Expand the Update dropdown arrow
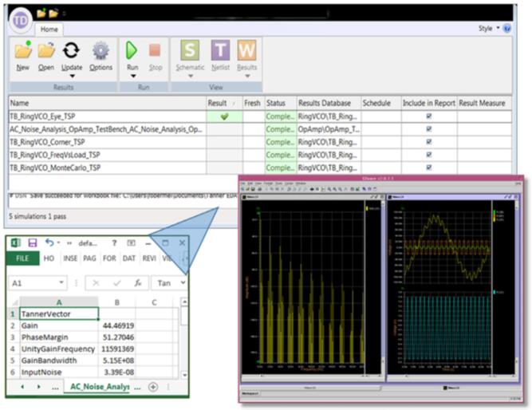This screenshot has width=532, height=410. coord(72,77)
